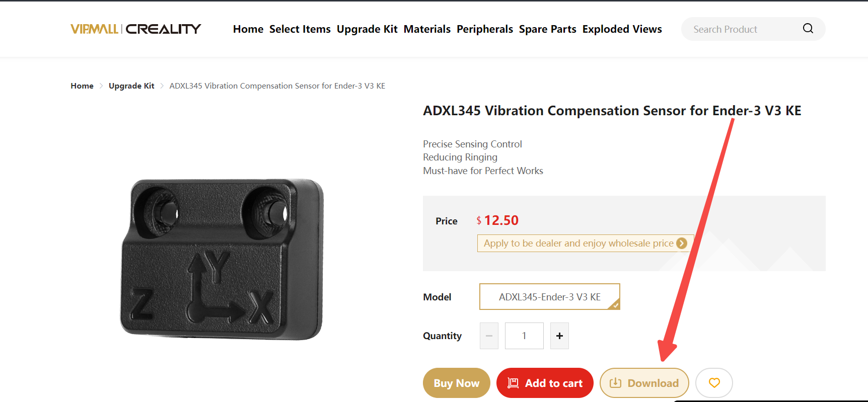This screenshot has width=868, height=402.
Task: Click the checkmark icon on selected model
Action: [615, 305]
